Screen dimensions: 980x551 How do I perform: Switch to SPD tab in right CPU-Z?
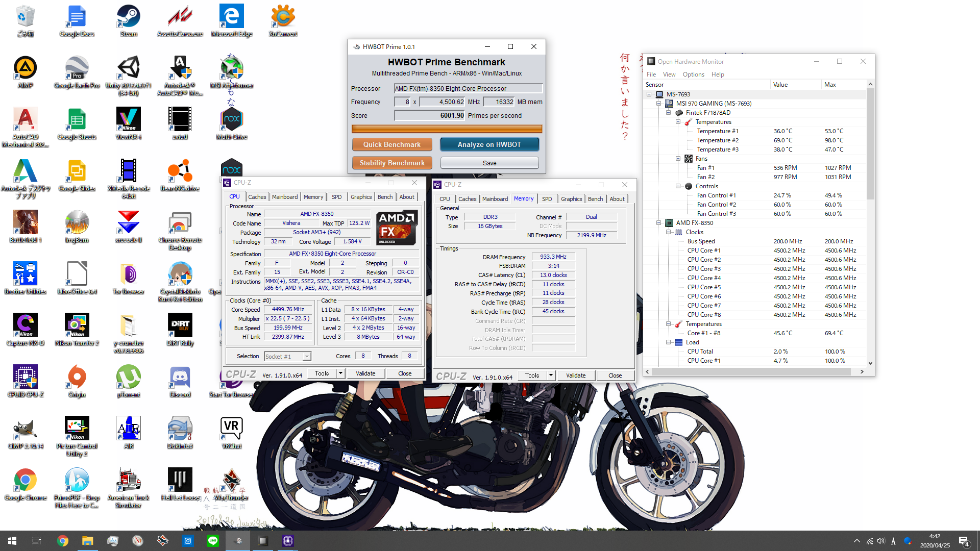tap(547, 199)
